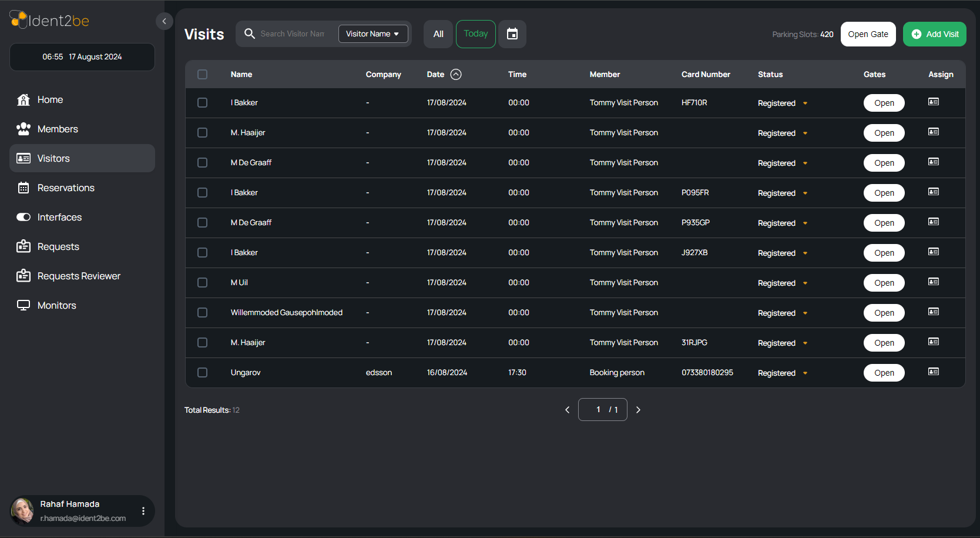This screenshot has width=980, height=538.
Task: Go to next page arrow
Action: (638, 410)
